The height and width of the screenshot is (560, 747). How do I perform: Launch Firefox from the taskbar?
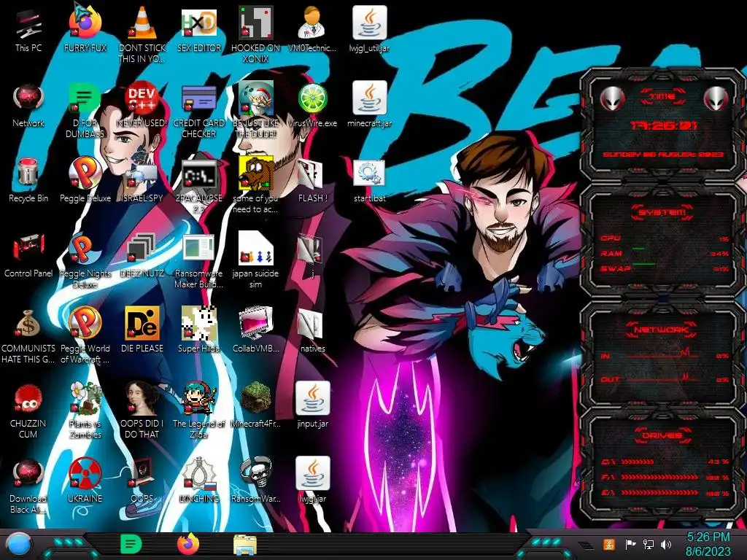pyautogui.click(x=188, y=544)
